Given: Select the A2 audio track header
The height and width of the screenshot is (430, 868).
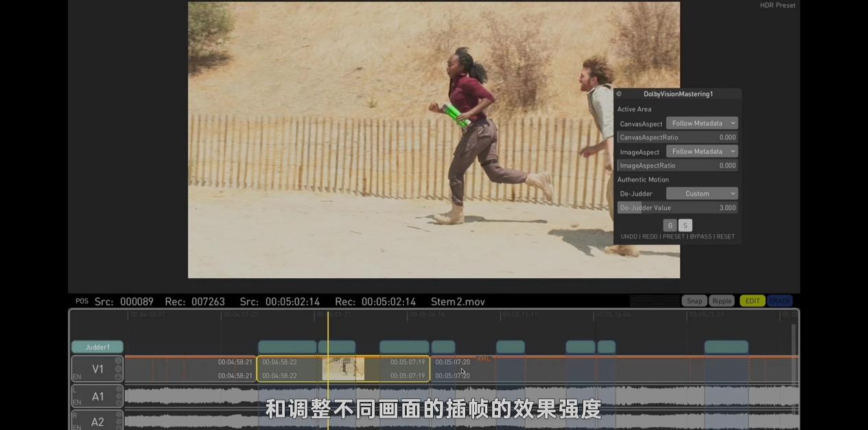Looking at the screenshot, I should (97, 421).
